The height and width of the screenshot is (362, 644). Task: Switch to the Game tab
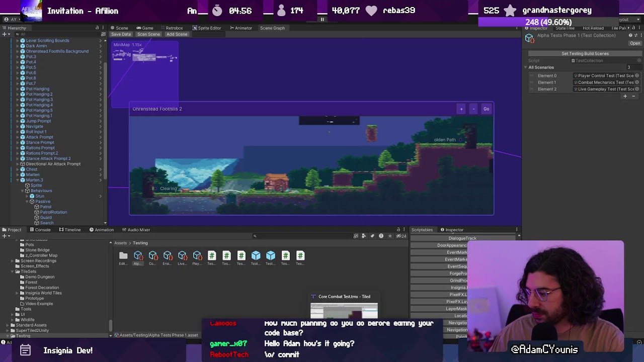(x=145, y=28)
